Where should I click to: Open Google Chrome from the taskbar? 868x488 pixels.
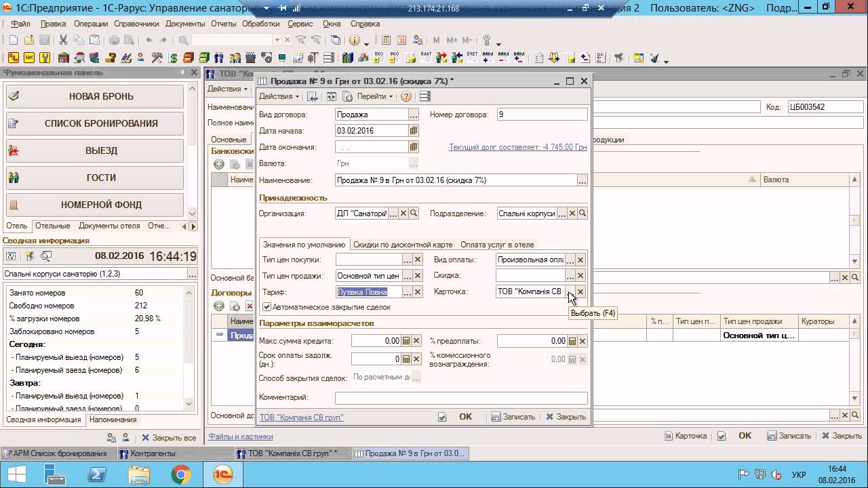[181, 474]
